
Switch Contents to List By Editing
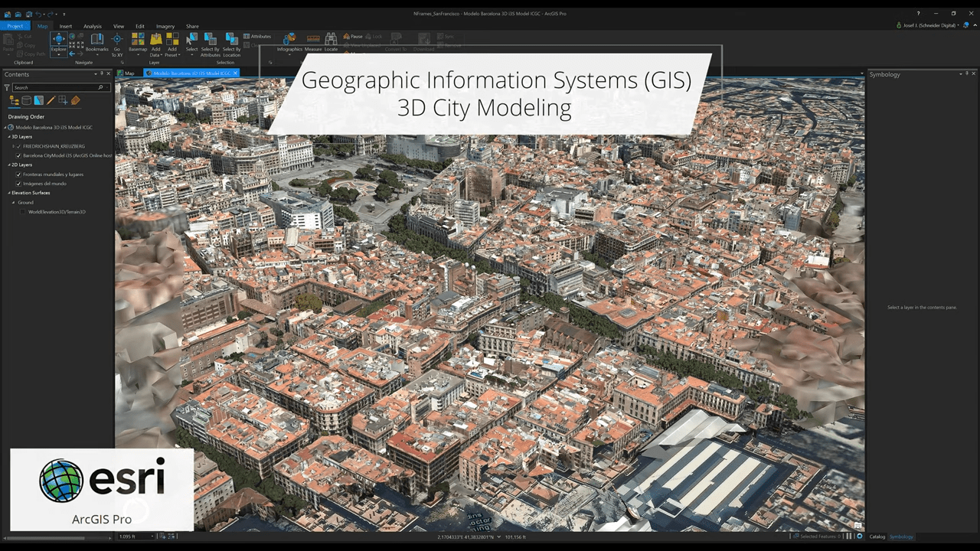51,100
